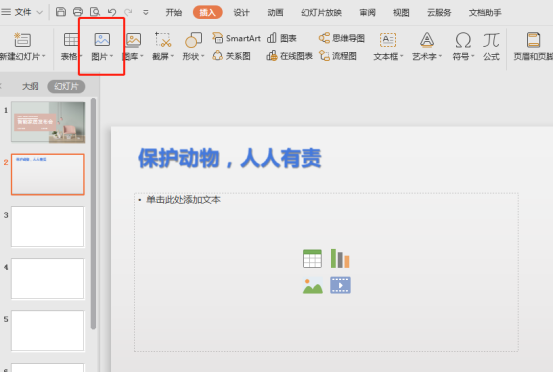The image size is (554, 373).
Task: Click the slide panel vertical scrollbar
Action: (x=93, y=214)
